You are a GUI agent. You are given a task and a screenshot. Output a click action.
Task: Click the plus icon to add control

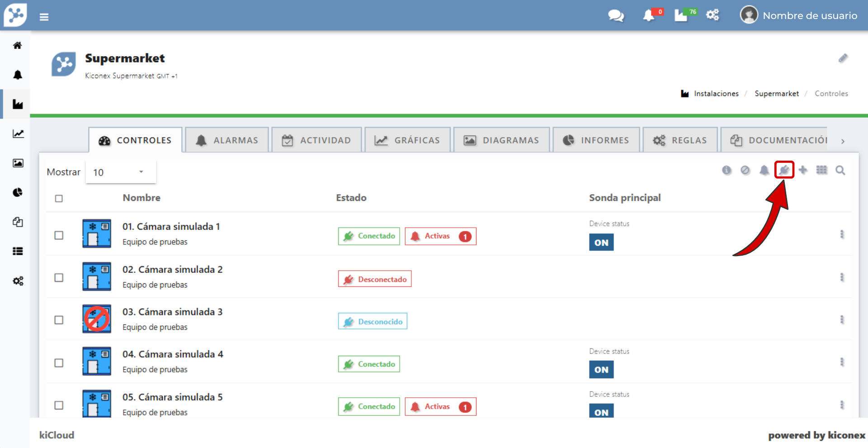pos(803,170)
